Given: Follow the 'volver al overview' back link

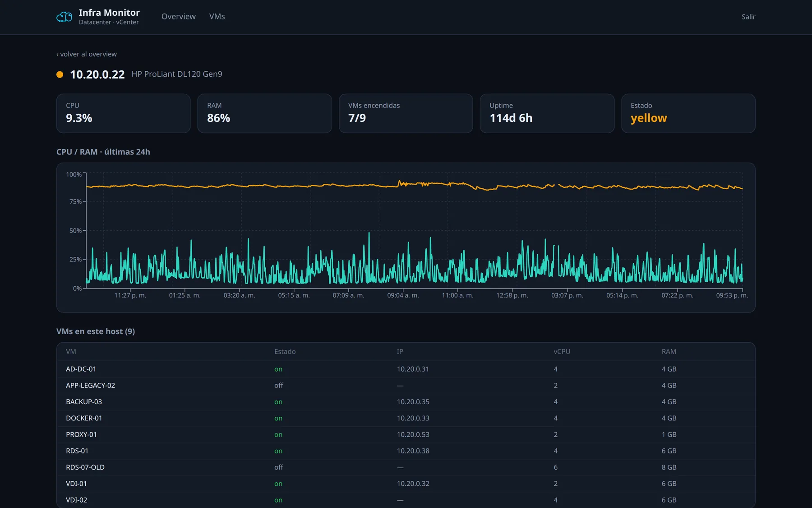Looking at the screenshot, I should coord(87,54).
